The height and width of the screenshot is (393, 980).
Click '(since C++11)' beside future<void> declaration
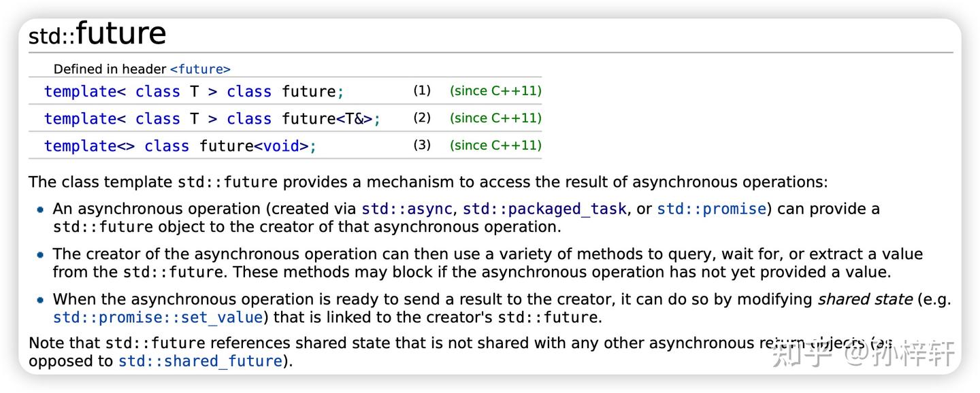tap(495, 146)
